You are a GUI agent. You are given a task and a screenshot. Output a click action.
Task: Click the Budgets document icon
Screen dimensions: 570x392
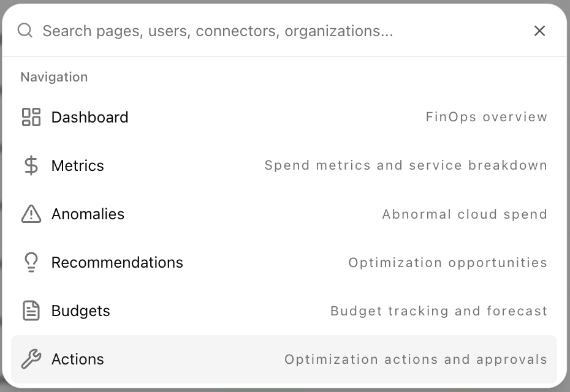click(x=31, y=311)
